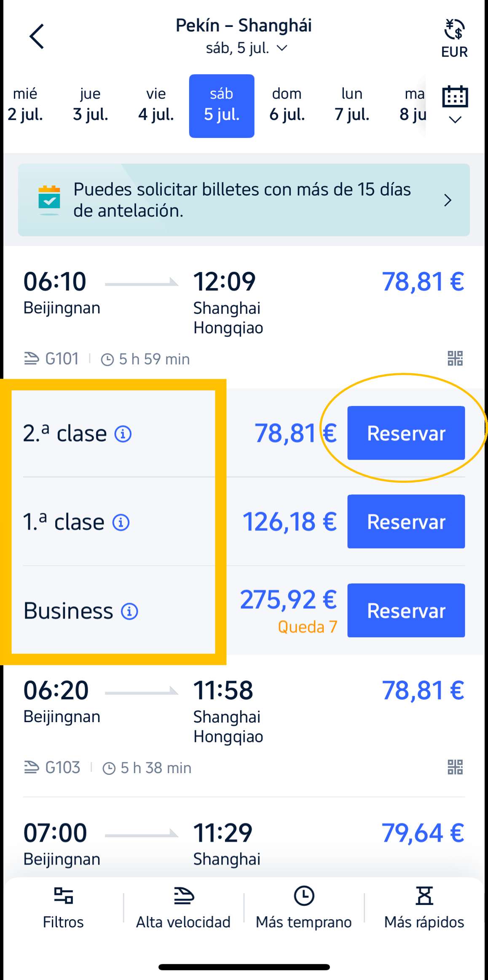
Task: Show info for 2.ª clase
Action: pos(123,434)
